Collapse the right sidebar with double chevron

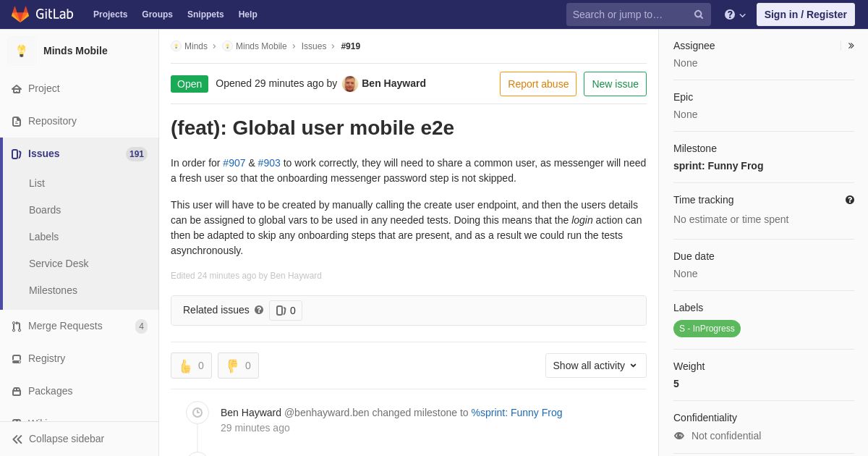[x=851, y=46]
